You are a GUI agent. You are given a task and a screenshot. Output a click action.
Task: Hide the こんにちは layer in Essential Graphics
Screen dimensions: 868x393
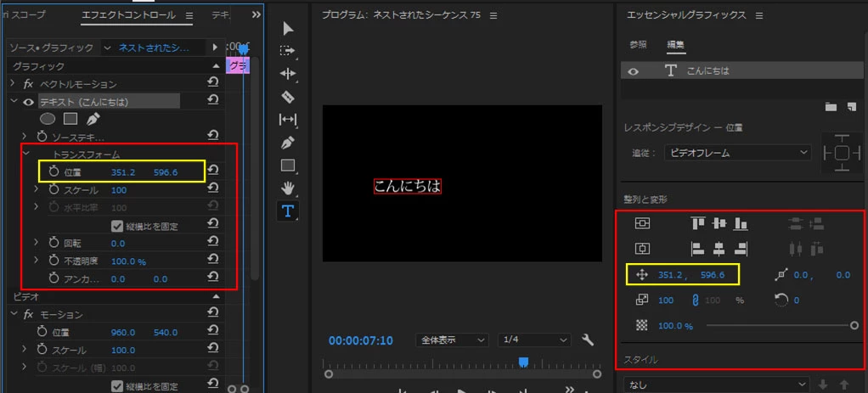coord(634,71)
